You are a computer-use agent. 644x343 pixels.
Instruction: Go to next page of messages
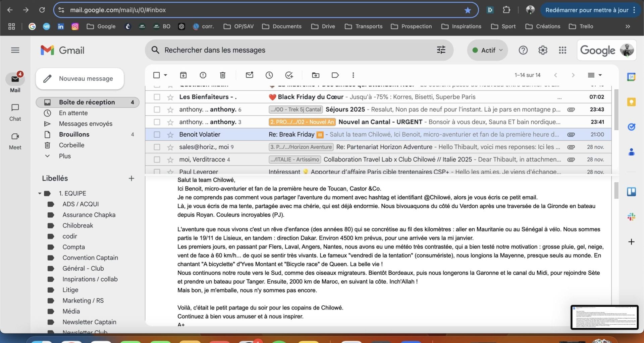click(x=573, y=75)
